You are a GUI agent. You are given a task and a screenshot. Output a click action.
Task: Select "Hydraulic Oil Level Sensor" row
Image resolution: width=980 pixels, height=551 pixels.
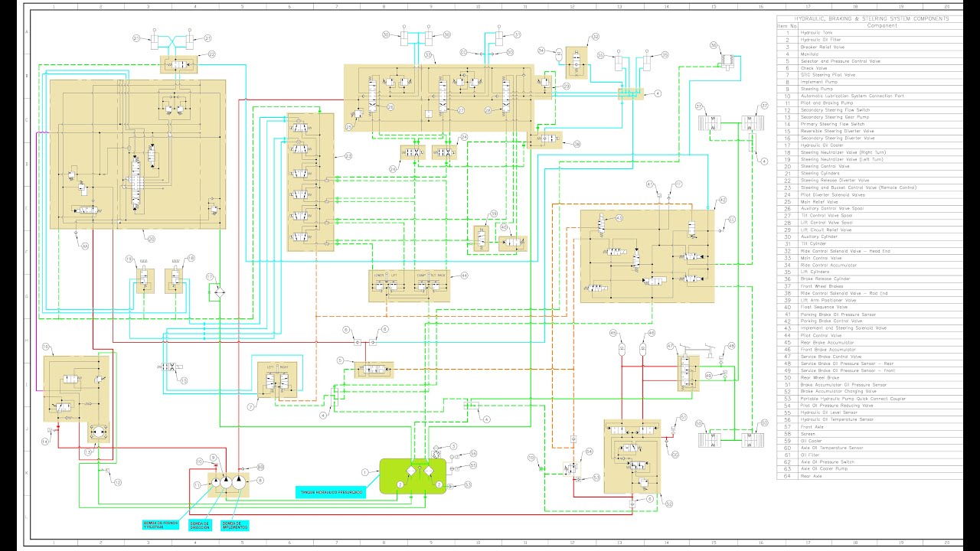click(868, 412)
